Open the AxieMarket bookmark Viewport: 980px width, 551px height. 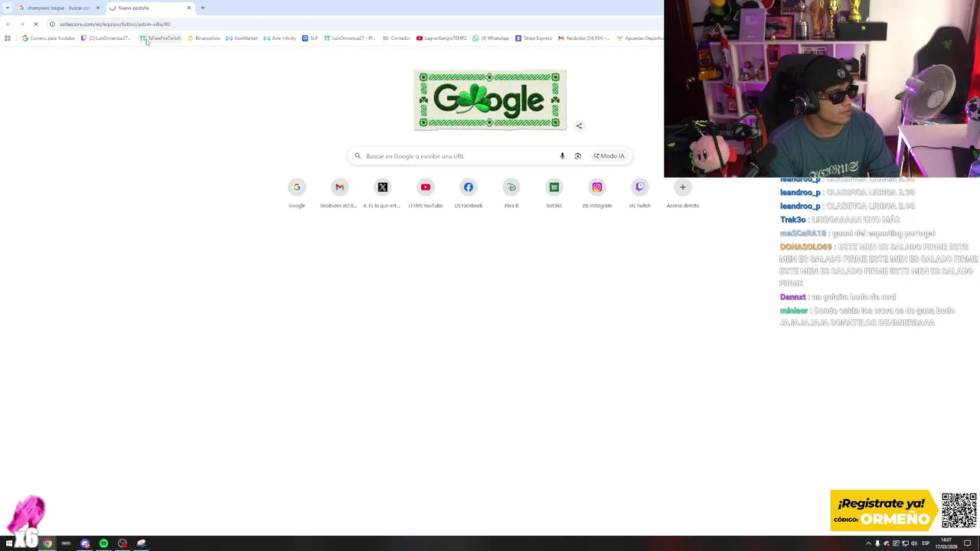(242, 38)
